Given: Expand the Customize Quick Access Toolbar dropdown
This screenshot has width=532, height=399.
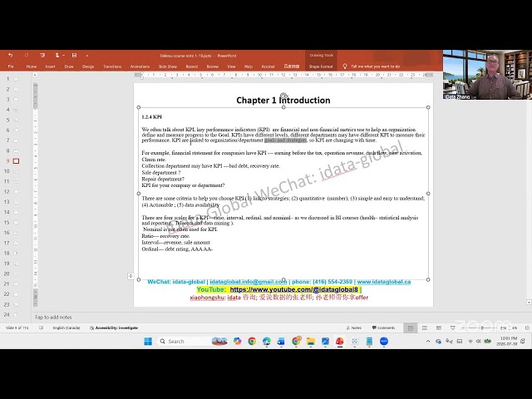Looking at the screenshot, I should click(86, 56).
